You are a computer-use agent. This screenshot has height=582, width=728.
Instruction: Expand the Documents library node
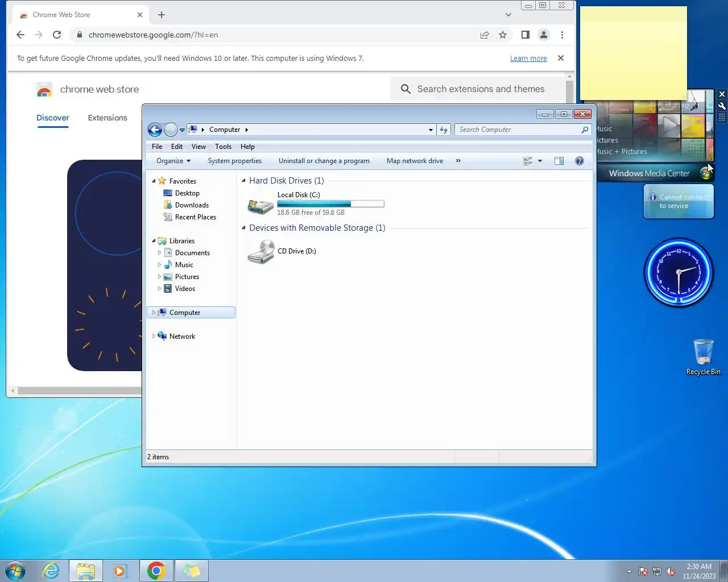pos(159,253)
